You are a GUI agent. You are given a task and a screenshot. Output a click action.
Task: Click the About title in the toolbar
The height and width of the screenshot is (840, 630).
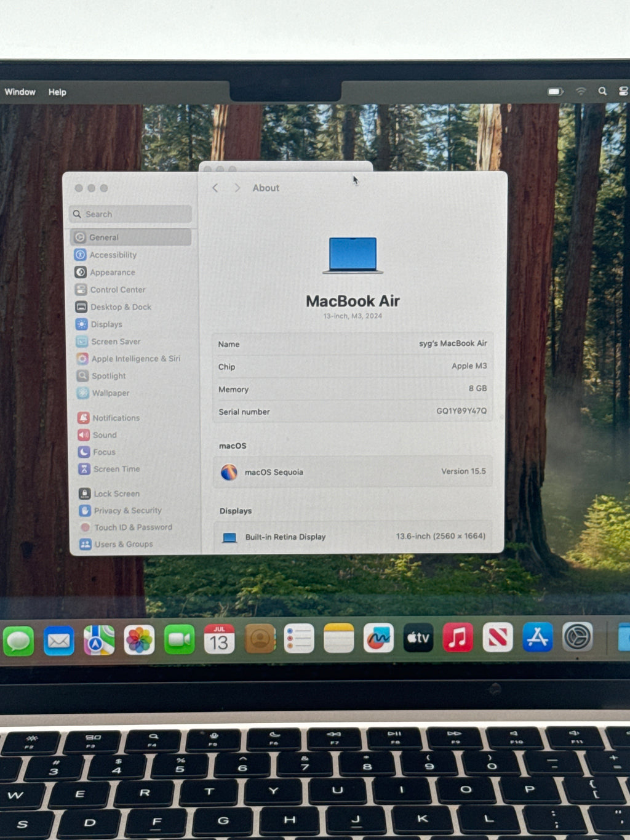pyautogui.click(x=266, y=188)
